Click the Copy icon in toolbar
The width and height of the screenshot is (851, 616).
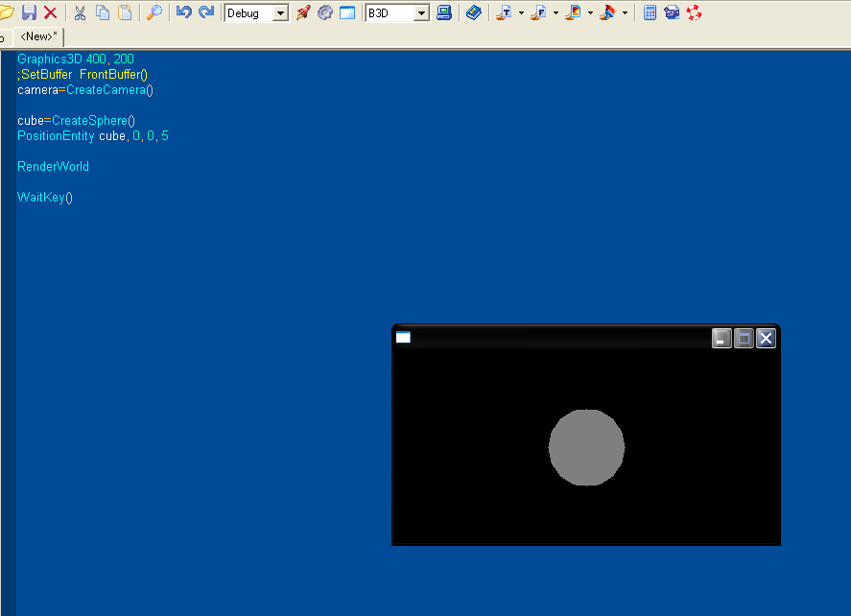coord(102,12)
